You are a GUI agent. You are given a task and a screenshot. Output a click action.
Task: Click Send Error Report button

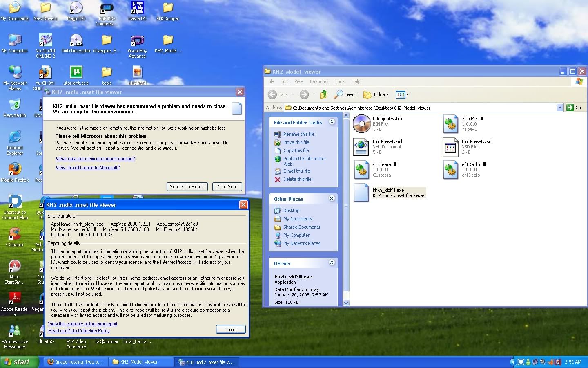(187, 187)
